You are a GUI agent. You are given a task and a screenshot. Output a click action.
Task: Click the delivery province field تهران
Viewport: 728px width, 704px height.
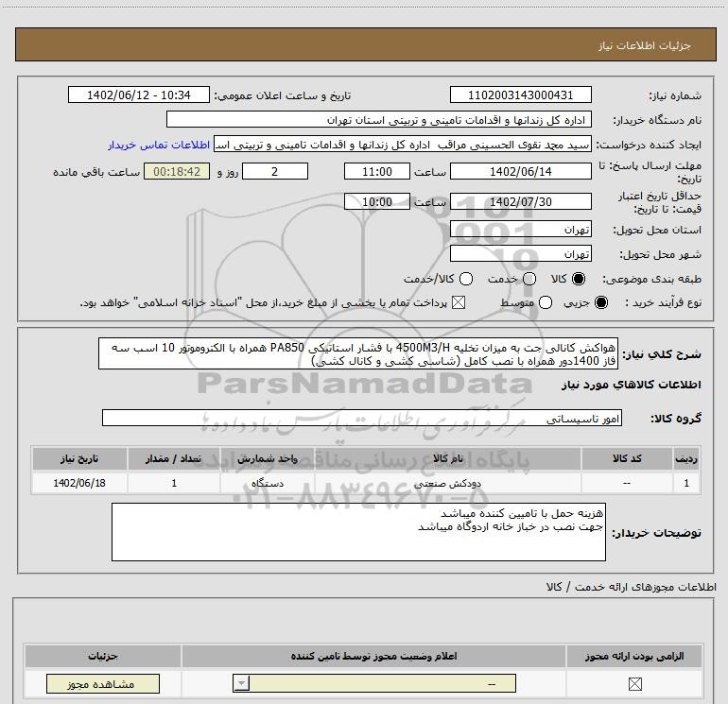pos(520,230)
